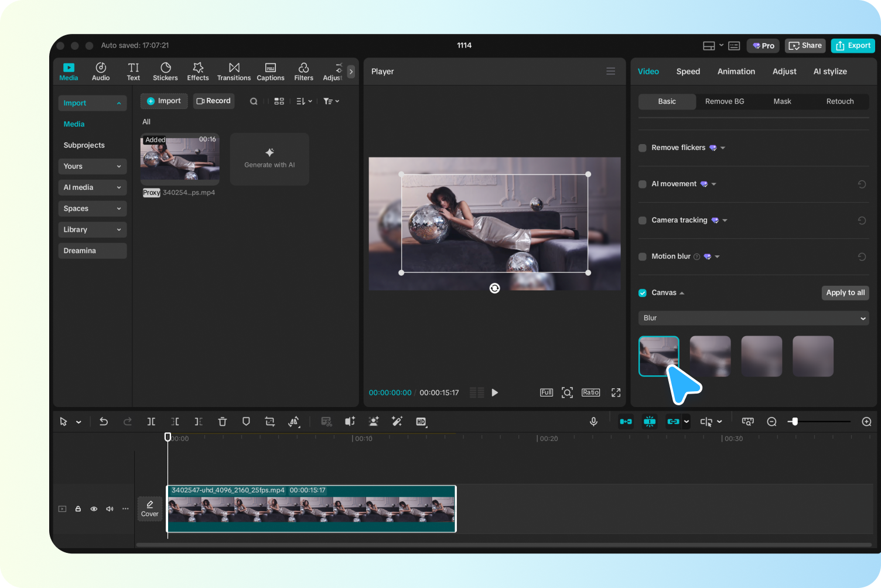881x588 pixels.
Task: Switch to the Remove BG tab
Action: coord(724,101)
